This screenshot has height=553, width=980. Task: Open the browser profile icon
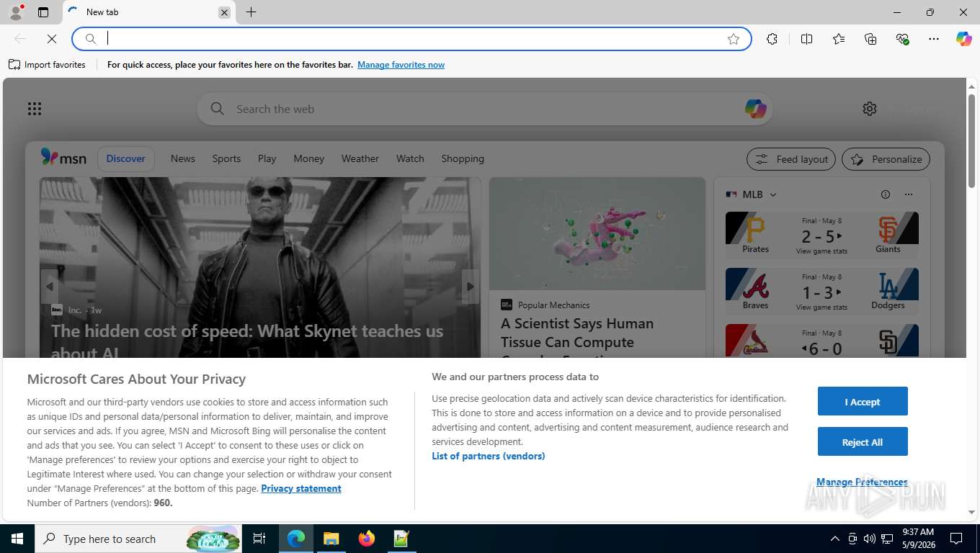pyautogui.click(x=16, y=12)
